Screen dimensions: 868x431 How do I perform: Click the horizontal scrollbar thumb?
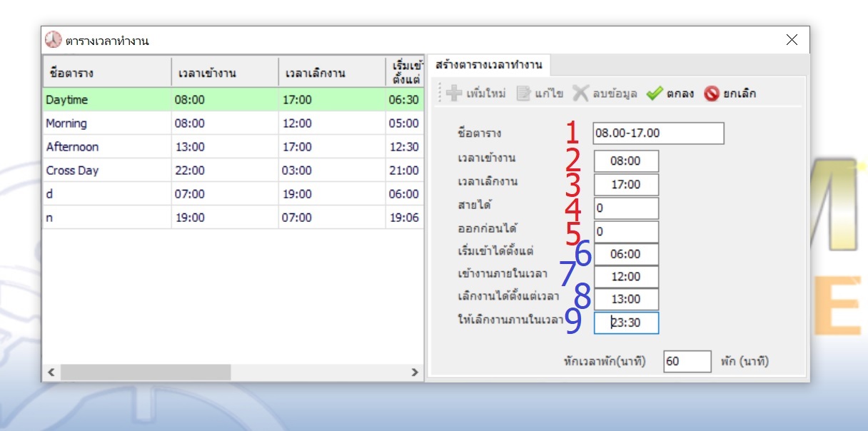(146, 372)
